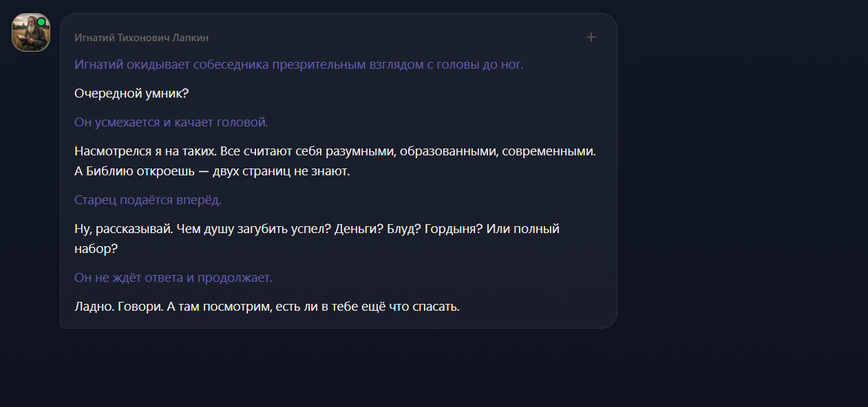Click the green online status dot
Viewport: 868px width, 407px height.
(x=41, y=22)
